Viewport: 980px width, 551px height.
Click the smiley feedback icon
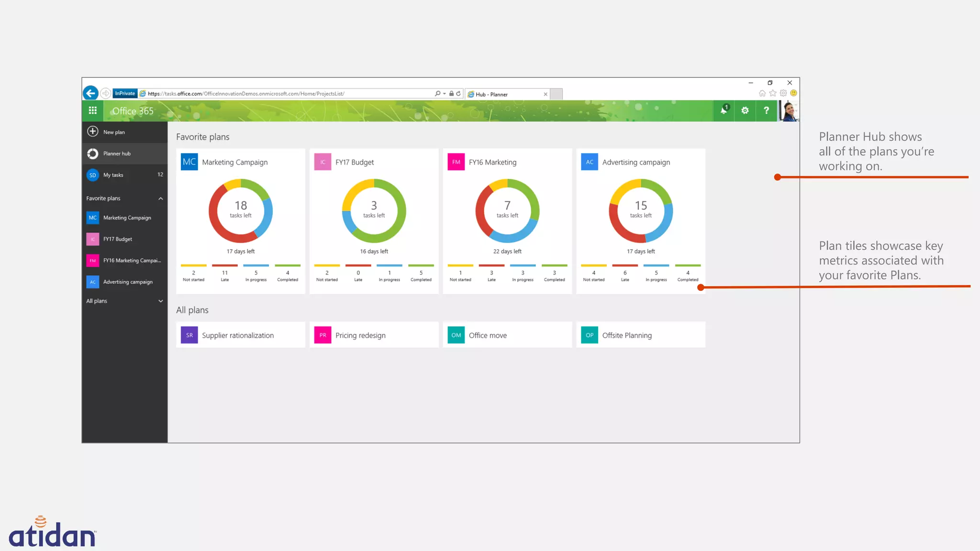coord(794,93)
